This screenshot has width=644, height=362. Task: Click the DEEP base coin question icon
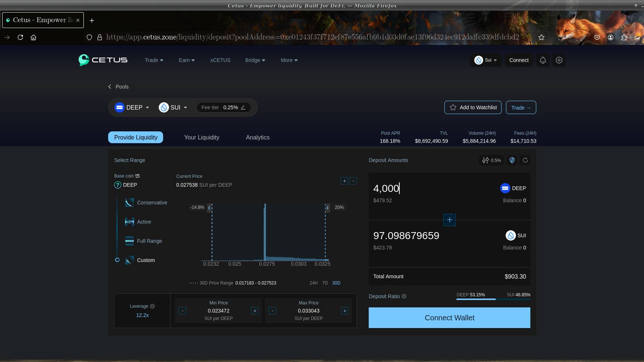point(118,185)
